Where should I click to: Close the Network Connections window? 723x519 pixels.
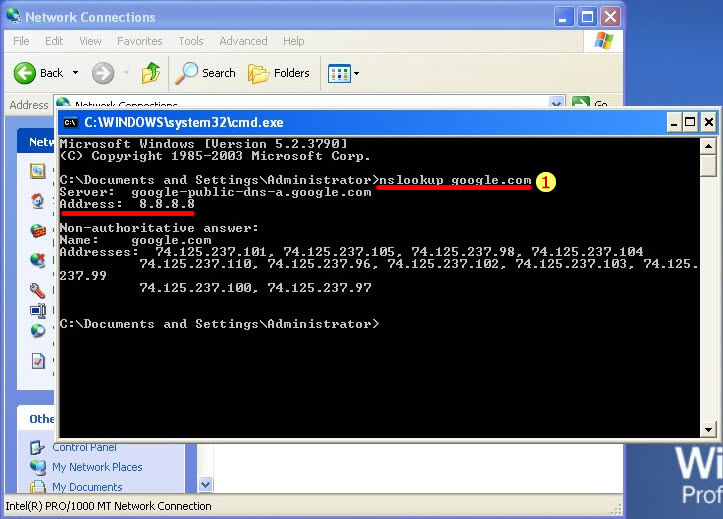click(x=610, y=18)
